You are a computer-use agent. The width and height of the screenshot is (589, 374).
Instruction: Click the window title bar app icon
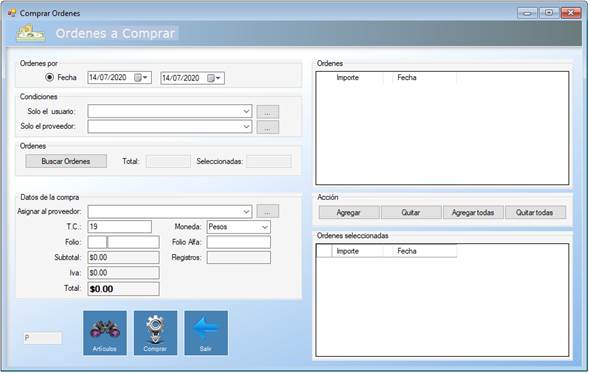(12, 13)
